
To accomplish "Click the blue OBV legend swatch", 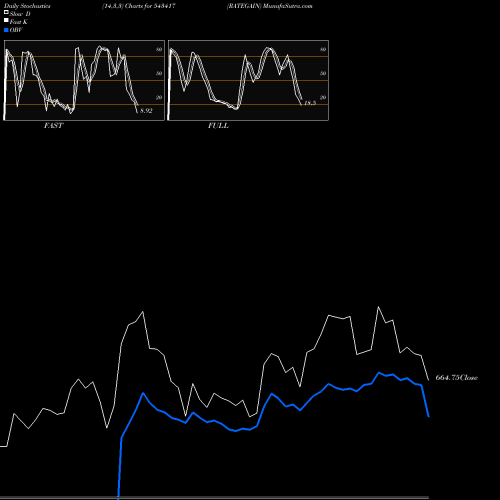I will [6, 30].
